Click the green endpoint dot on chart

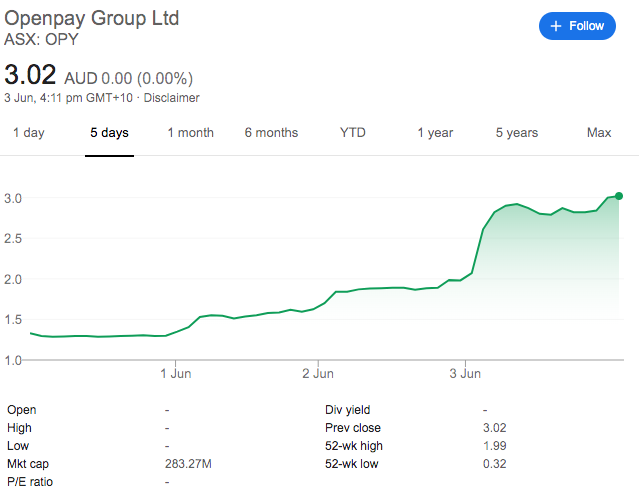[x=619, y=196]
